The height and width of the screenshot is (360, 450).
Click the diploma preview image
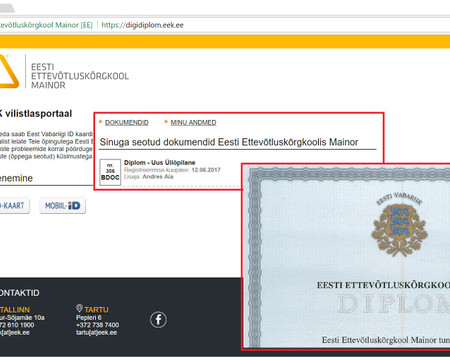click(x=346, y=257)
